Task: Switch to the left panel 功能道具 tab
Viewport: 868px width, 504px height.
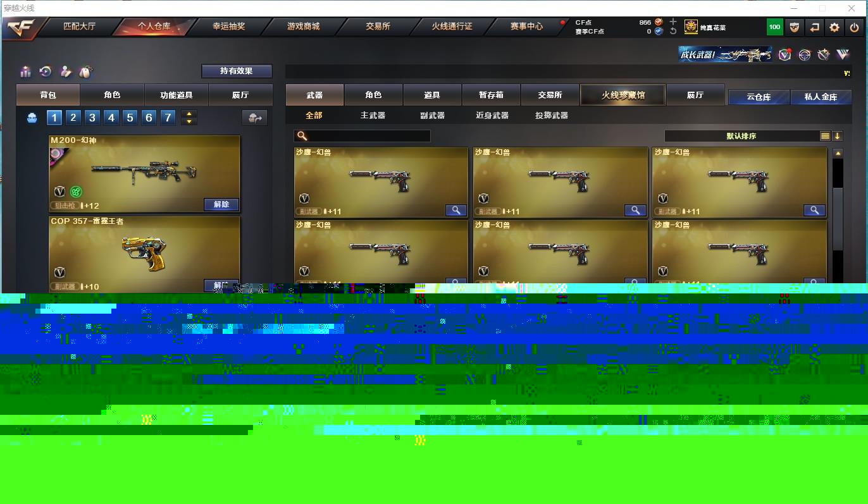Action: click(x=177, y=95)
